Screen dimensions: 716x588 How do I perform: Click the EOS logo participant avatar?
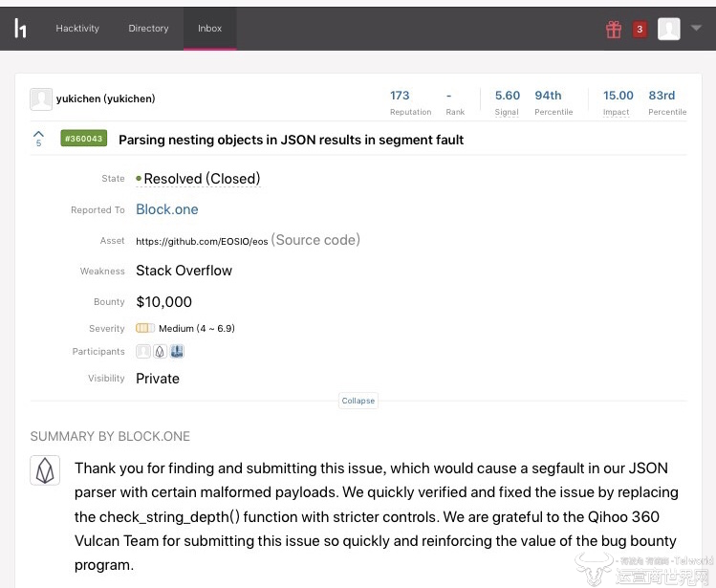[x=160, y=351]
